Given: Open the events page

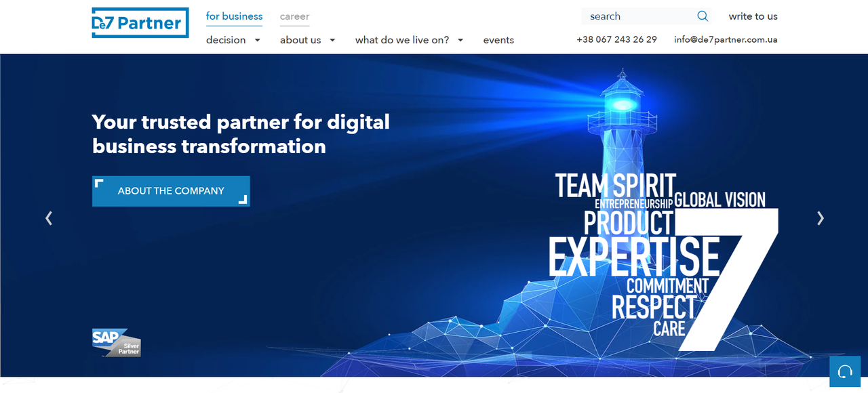Looking at the screenshot, I should 498,40.
